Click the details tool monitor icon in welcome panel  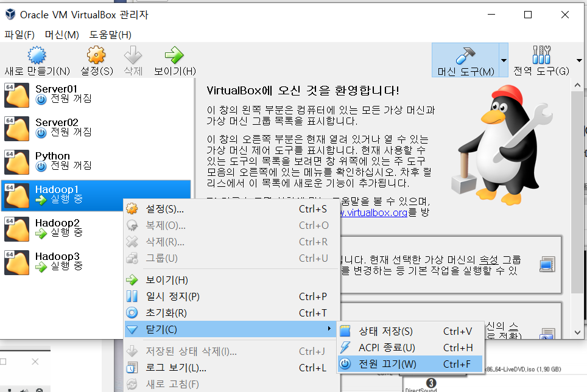click(x=547, y=264)
